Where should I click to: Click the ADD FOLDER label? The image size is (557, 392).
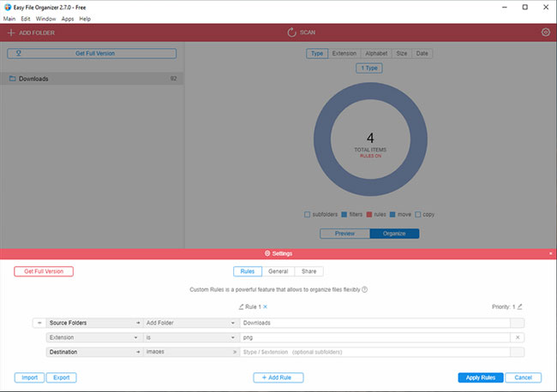[x=37, y=33]
